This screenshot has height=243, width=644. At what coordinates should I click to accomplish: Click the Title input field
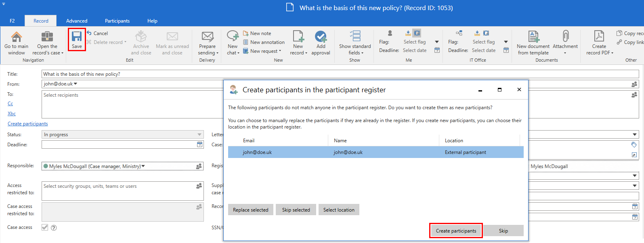pos(340,74)
